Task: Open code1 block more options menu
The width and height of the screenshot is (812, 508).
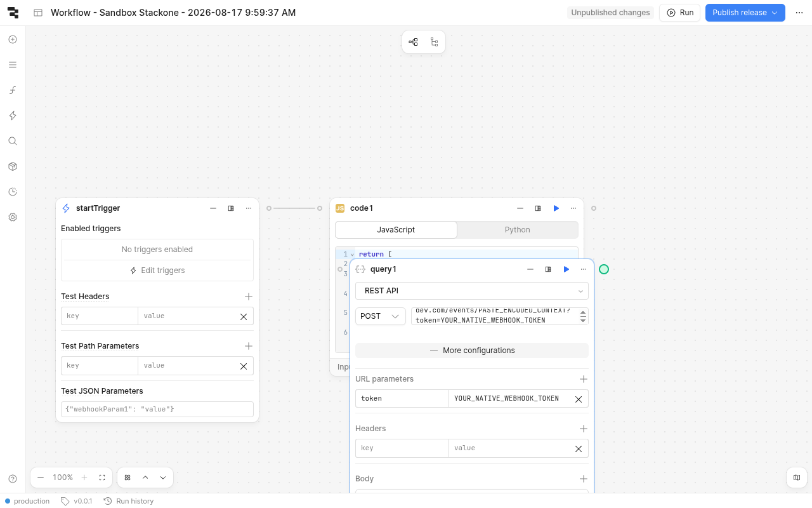Action: pyautogui.click(x=573, y=208)
